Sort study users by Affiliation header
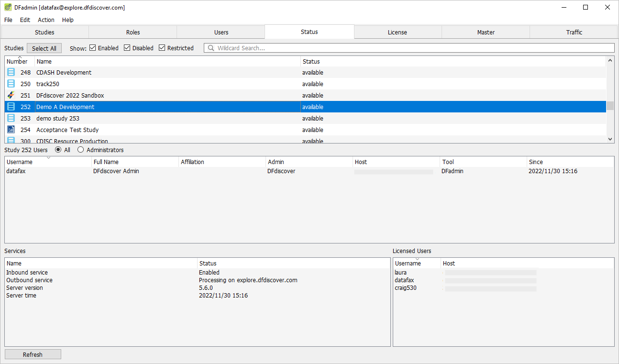 (222, 162)
